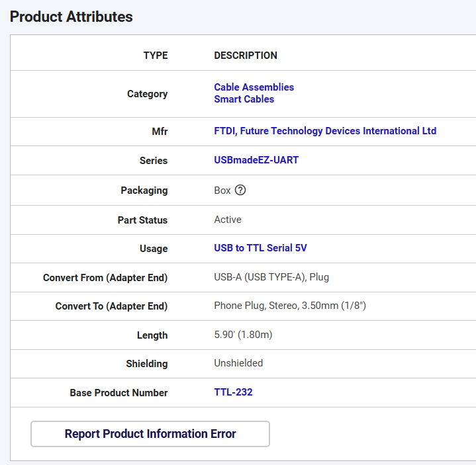Select the Category row label
The image size is (476, 465).
(x=147, y=94)
